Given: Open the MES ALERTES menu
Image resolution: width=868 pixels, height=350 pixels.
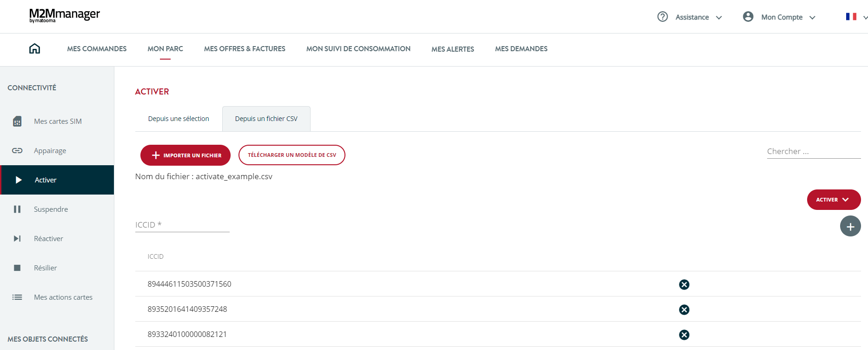Looking at the screenshot, I should click(452, 49).
